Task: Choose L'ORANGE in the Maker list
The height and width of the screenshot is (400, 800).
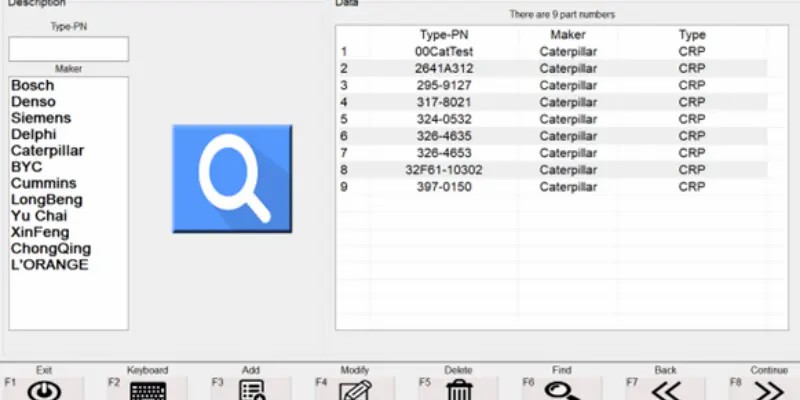Action: click(50, 265)
